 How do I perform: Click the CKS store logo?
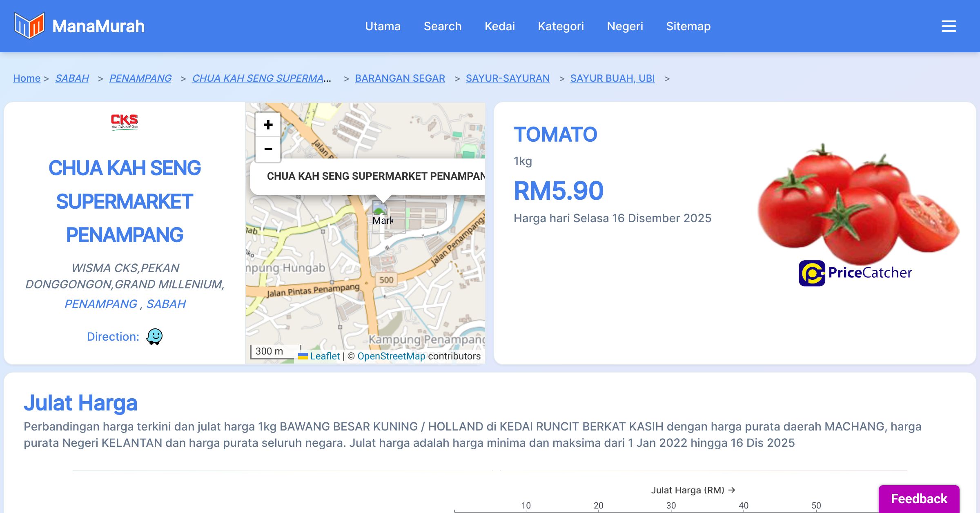coord(125,121)
